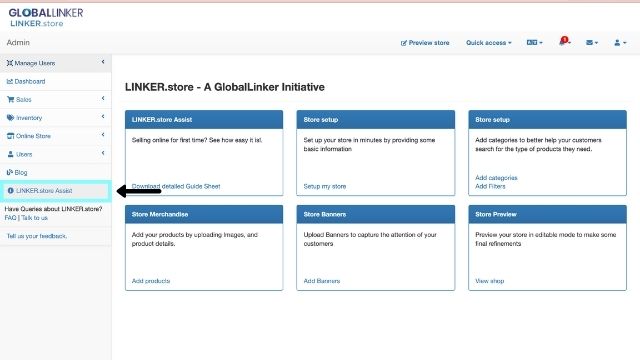Expand the Quick access dropdown
This screenshot has height=360, width=640.
coord(489,42)
